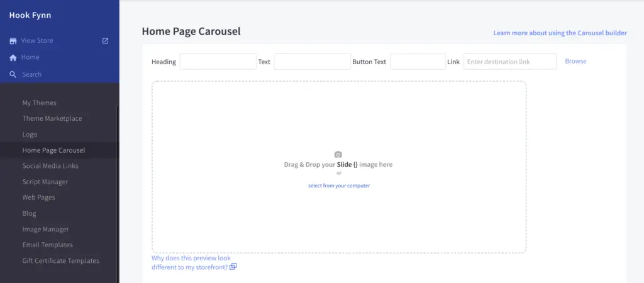644x283 pixels.
Task: Click the Browse link
Action: (x=575, y=61)
